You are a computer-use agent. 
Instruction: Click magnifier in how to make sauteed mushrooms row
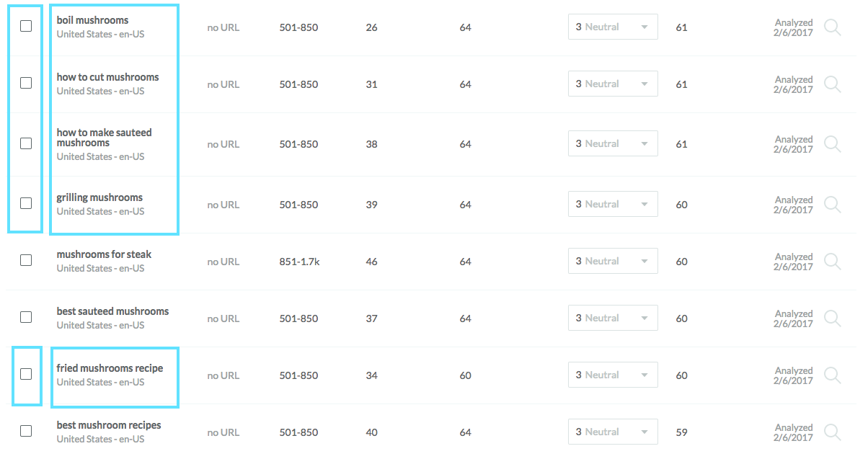pyautogui.click(x=832, y=144)
